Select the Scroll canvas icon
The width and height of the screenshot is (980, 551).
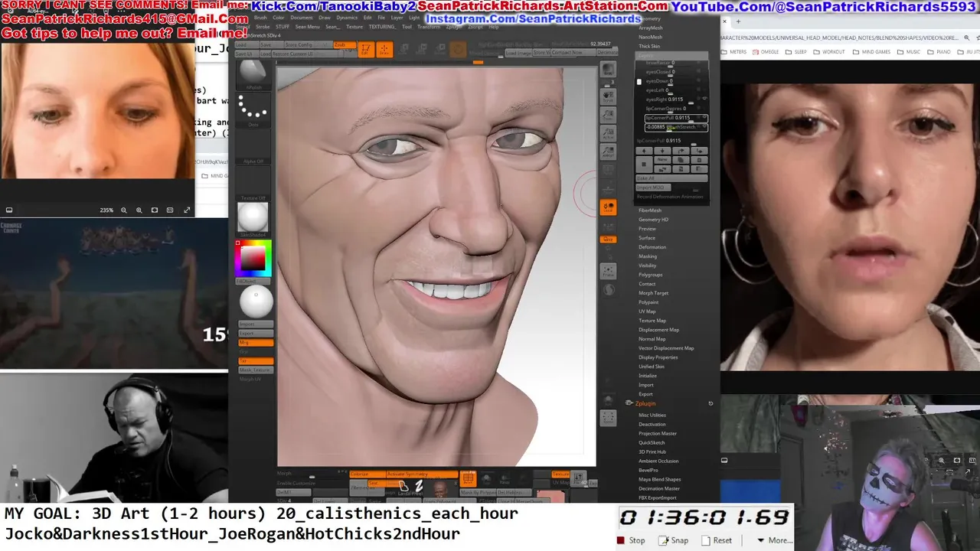coord(608,98)
